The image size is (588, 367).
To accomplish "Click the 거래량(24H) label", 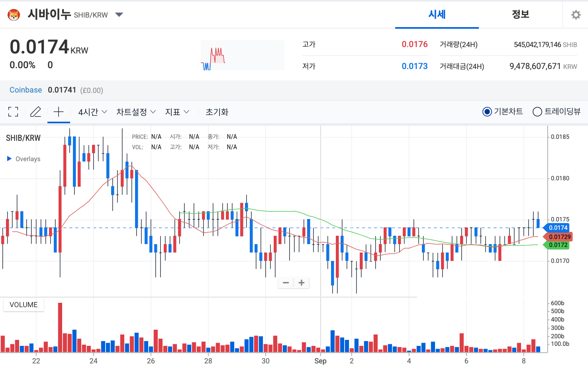I will point(459,45).
